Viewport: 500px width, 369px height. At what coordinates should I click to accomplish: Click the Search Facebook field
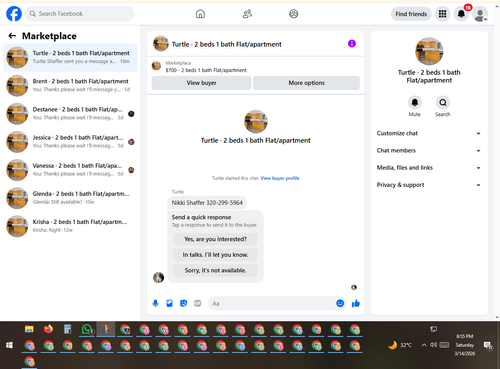[x=80, y=14]
